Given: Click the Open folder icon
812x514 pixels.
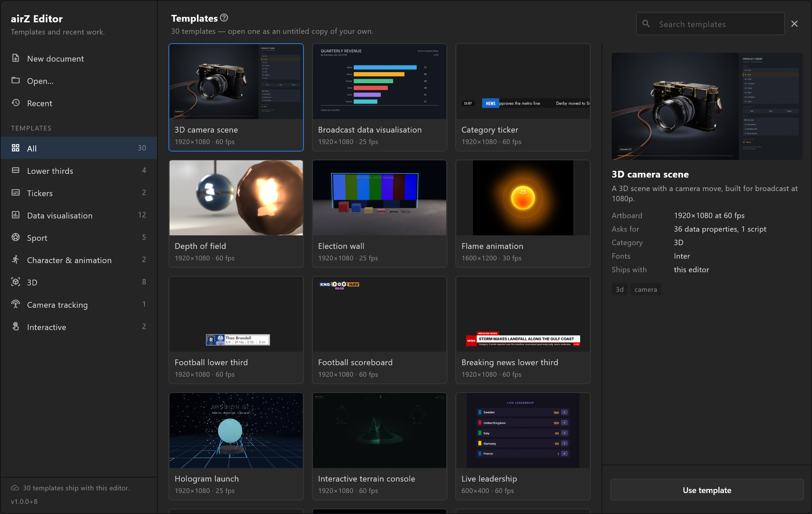Looking at the screenshot, I should click(x=16, y=80).
